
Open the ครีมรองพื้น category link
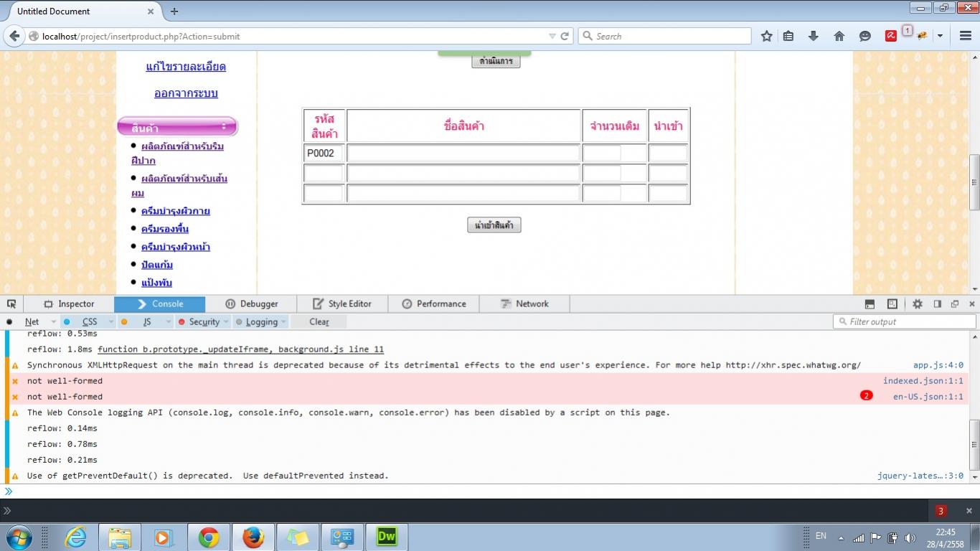[x=165, y=229]
